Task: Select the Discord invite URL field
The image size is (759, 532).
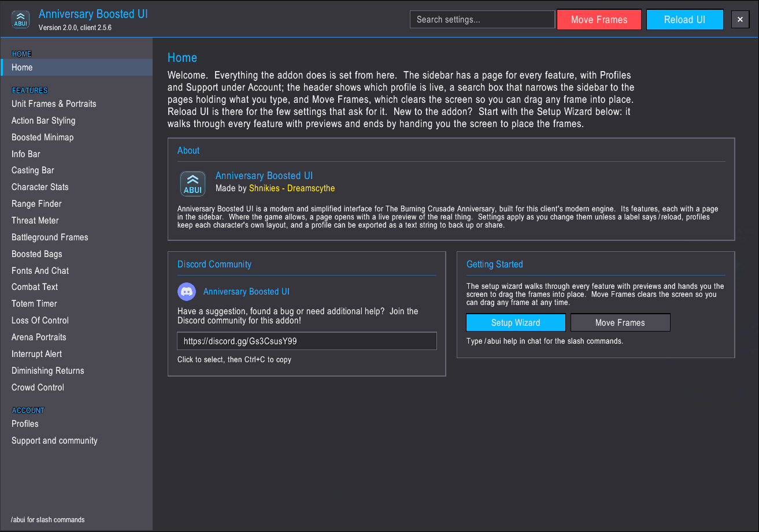Action: (x=307, y=341)
